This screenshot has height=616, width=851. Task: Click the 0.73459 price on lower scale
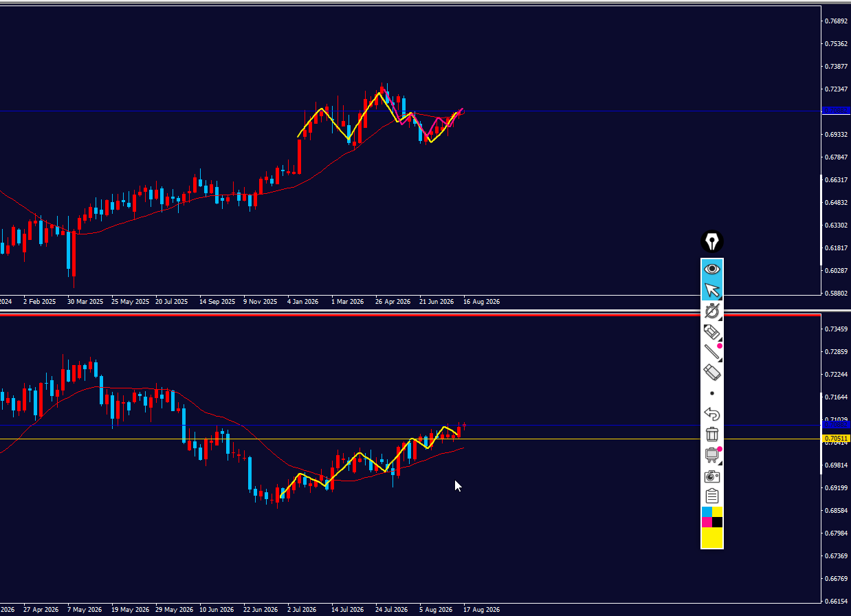pyautogui.click(x=836, y=329)
